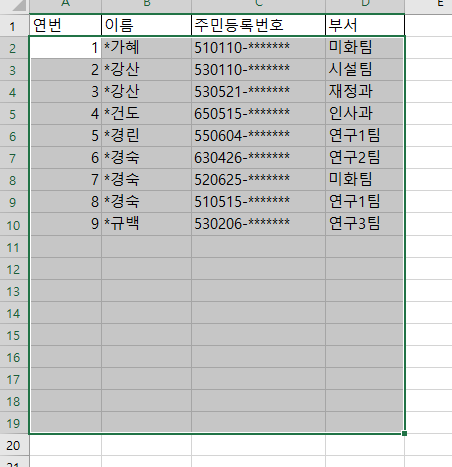Click row header 20
Viewport: 452px width, 467px height.
pyautogui.click(x=14, y=444)
